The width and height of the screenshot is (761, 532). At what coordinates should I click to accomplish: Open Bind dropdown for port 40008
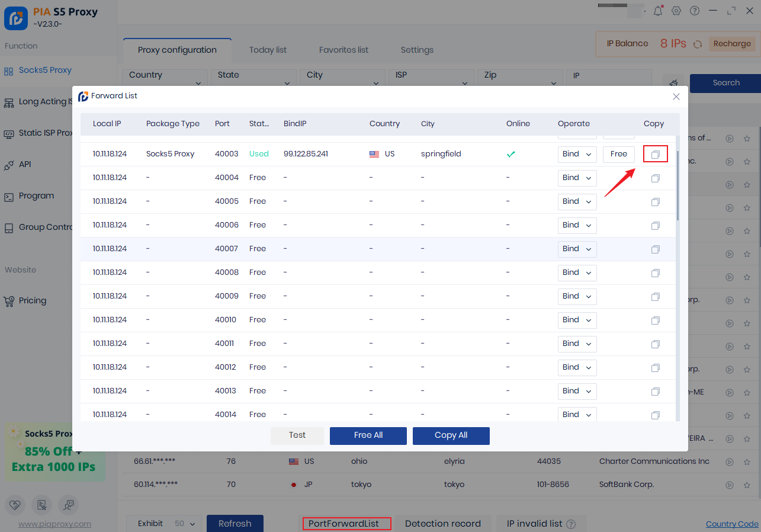pyautogui.click(x=577, y=273)
